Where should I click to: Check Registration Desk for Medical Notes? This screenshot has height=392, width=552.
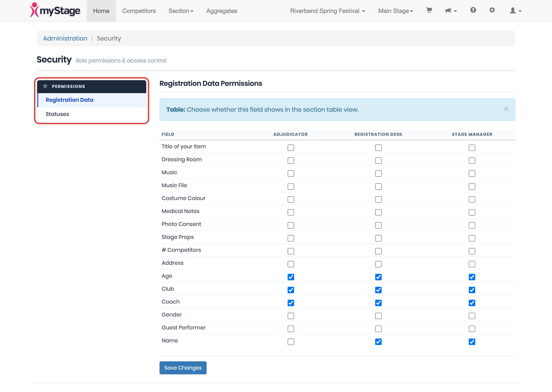(378, 212)
